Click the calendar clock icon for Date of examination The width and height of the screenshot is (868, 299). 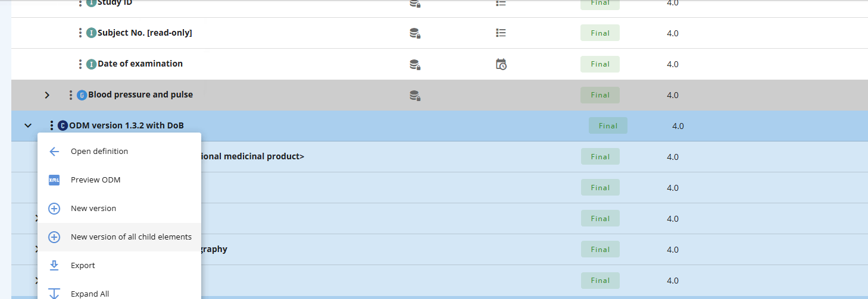[501, 64]
